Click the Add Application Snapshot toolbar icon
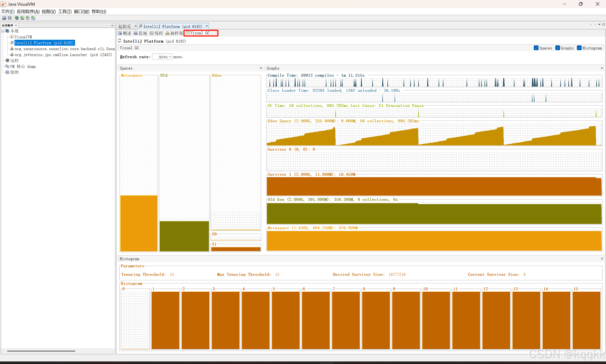606x364 pixels. (33, 18)
